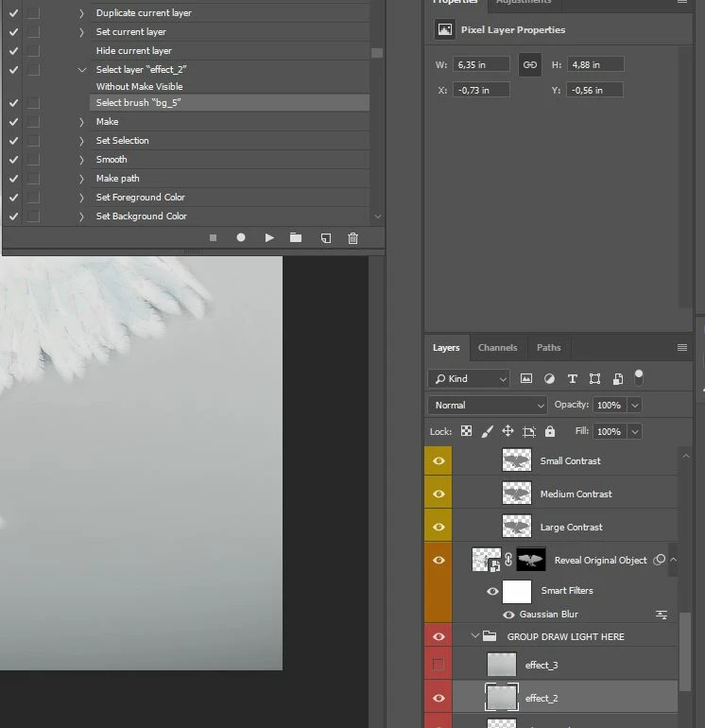This screenshot has height=728, width=705.
Task: Switch to the Paths tab
Action: (548, 348)
